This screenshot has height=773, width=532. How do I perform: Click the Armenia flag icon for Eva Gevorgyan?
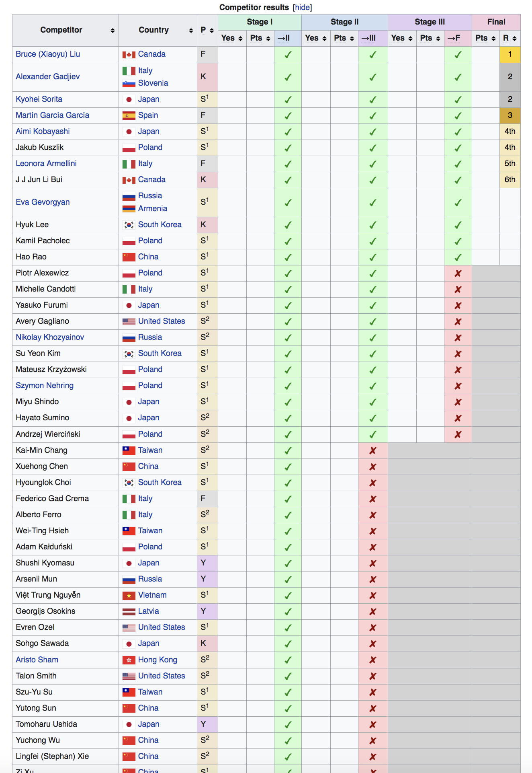coord(129,209)
